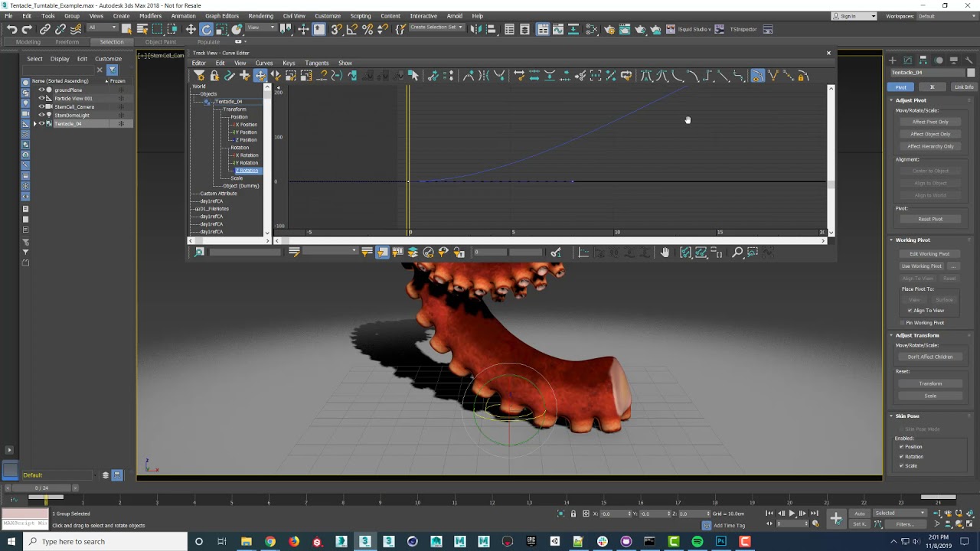
Task: Click the Affect Pivot Only button
Action: [x=930, y=122]
